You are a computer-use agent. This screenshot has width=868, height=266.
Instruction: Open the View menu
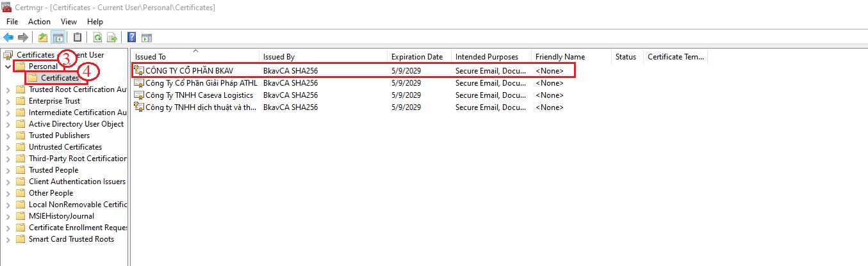pos(69,22)
